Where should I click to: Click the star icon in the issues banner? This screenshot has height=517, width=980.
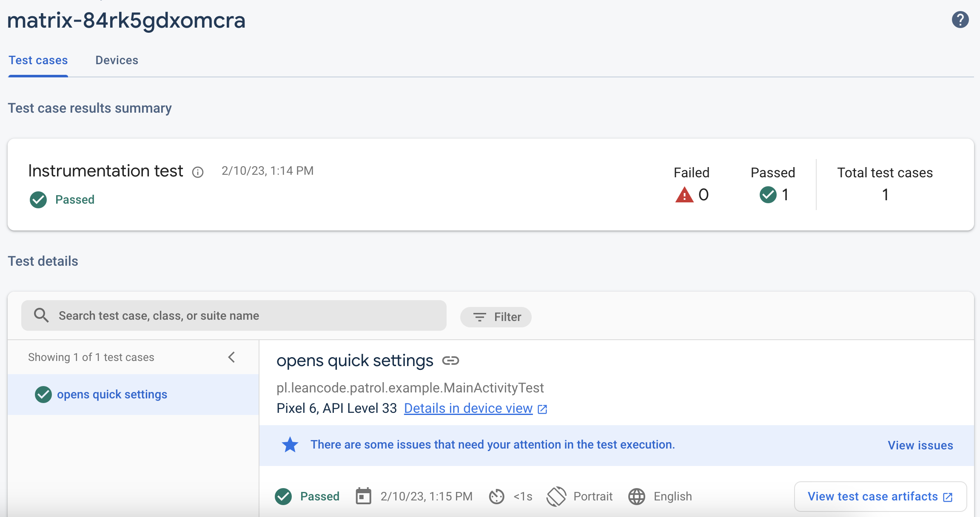[x=290, y=444]
